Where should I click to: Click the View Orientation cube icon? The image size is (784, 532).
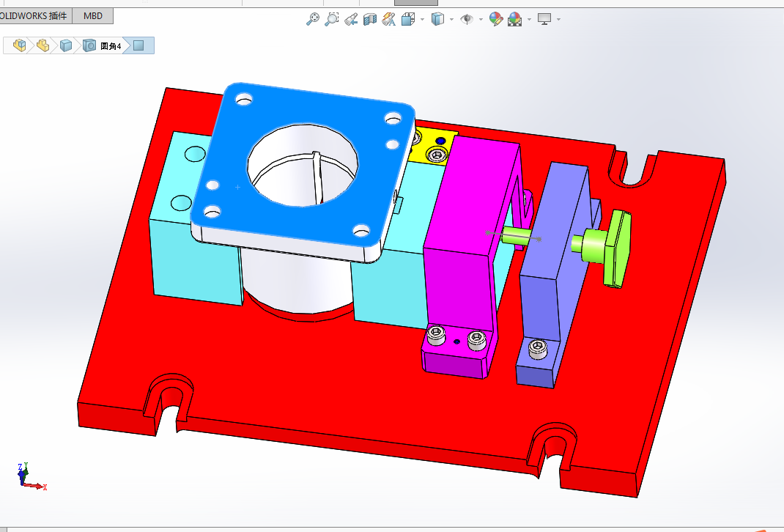click(408, 20)
